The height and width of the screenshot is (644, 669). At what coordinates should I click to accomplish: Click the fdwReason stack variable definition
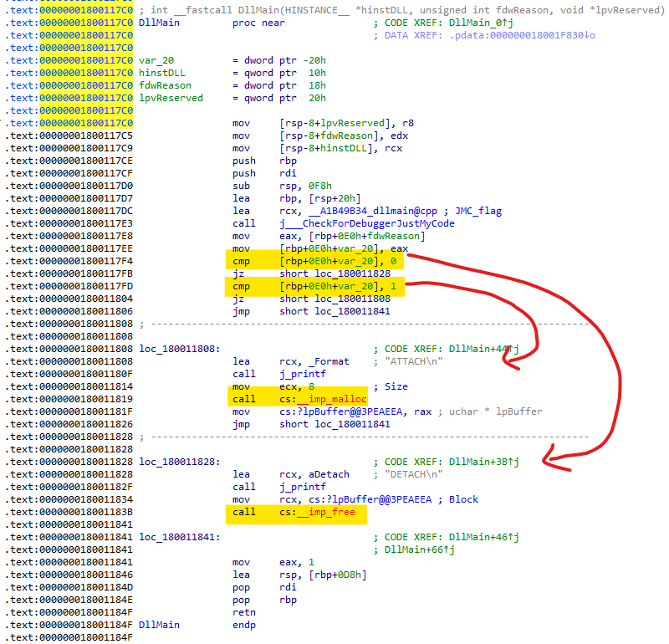(x=165, y=85)
